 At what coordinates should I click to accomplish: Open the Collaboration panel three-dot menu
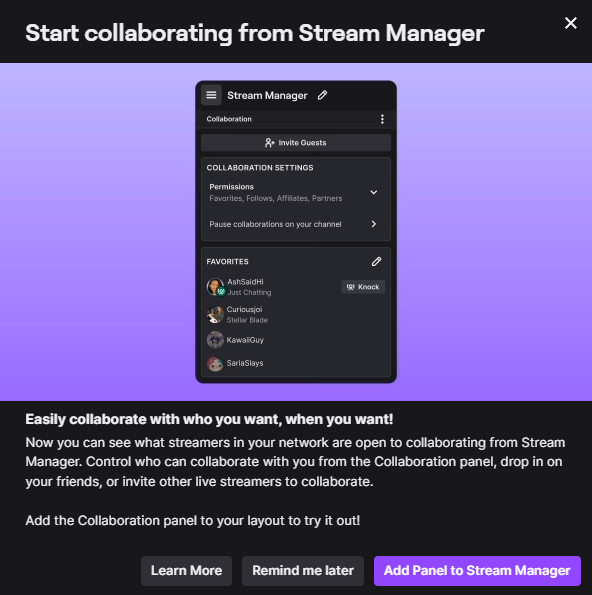pos(382,119)
